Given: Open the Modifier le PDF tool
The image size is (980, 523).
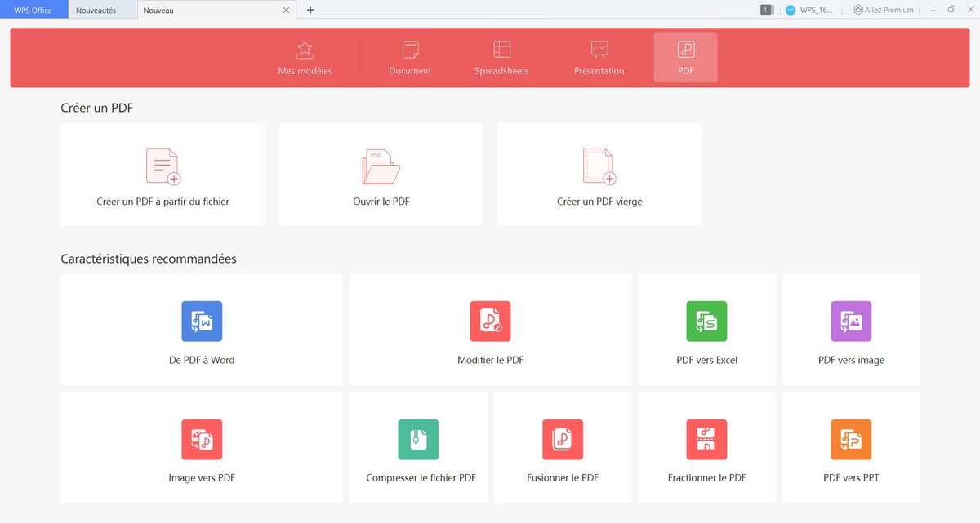Looking at the screenshot, I should click(489, 329).
